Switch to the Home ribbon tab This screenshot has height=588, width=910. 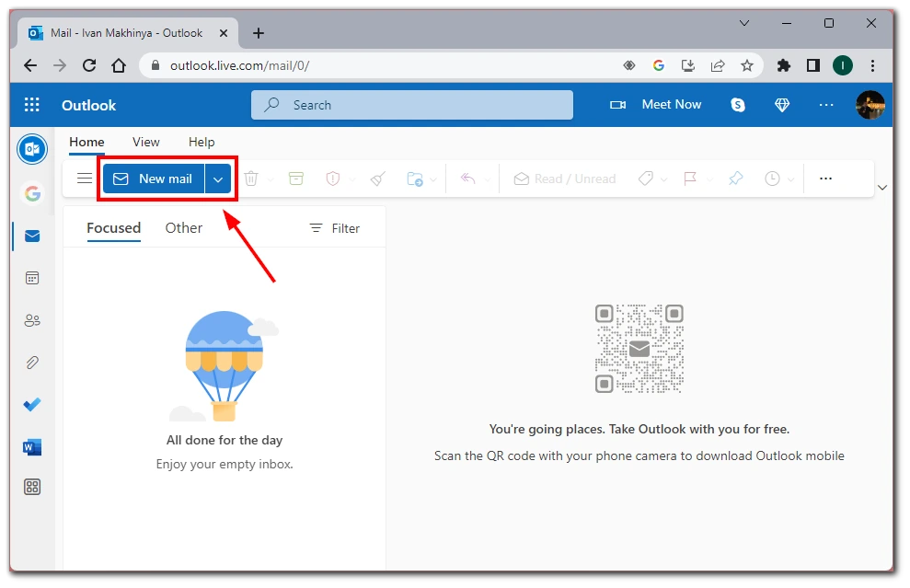point(86,143)
